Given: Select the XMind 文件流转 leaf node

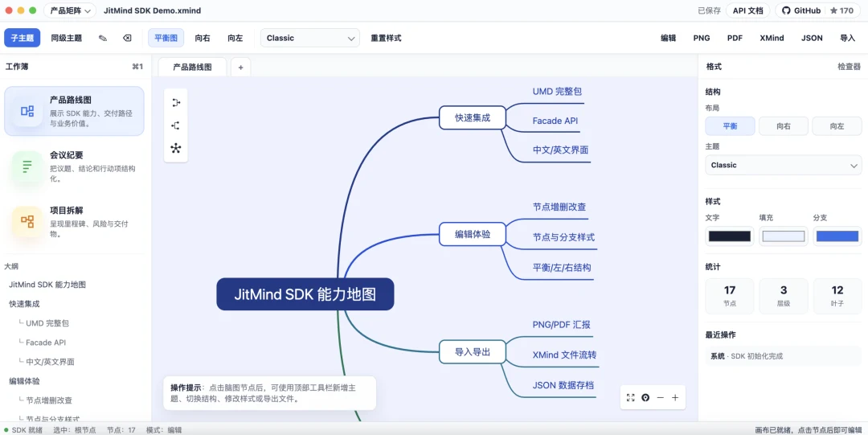Looking at the screenshot, I should [564, 355].
